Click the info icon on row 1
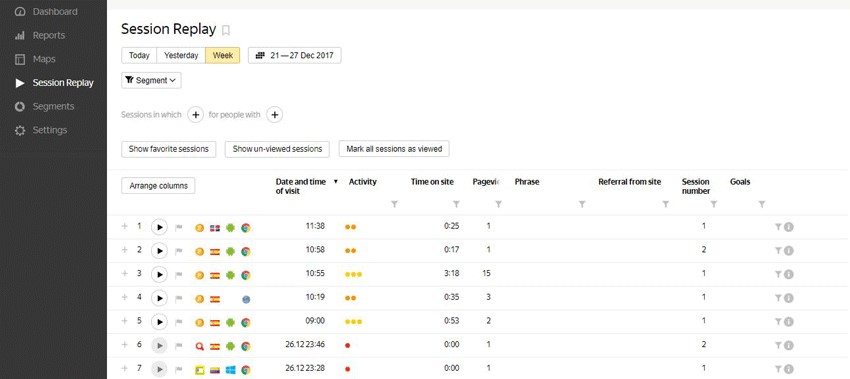 point(789,227)
